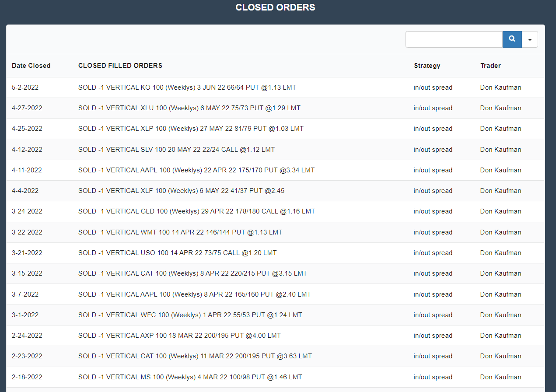Click the blue search magnifier button

[x=512, y=39]
